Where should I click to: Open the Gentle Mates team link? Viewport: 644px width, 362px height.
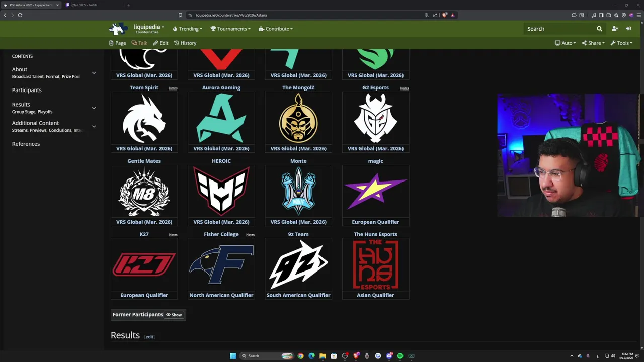click(x=144, y=161)
